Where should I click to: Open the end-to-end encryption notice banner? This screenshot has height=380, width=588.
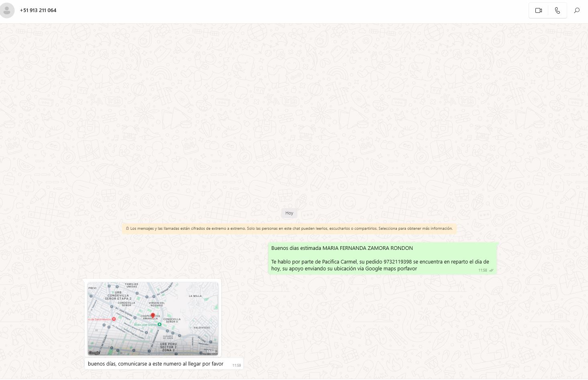click(x=289, y=229)
